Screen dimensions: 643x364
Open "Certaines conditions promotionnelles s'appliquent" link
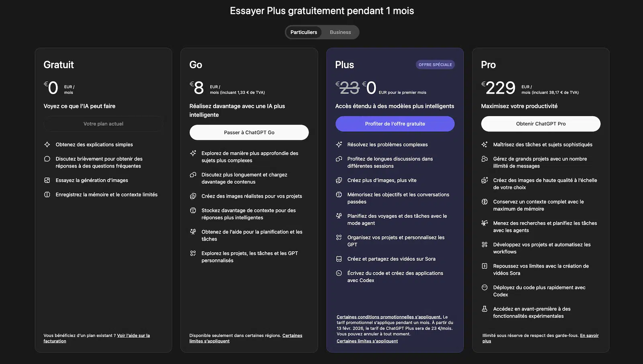388,317
